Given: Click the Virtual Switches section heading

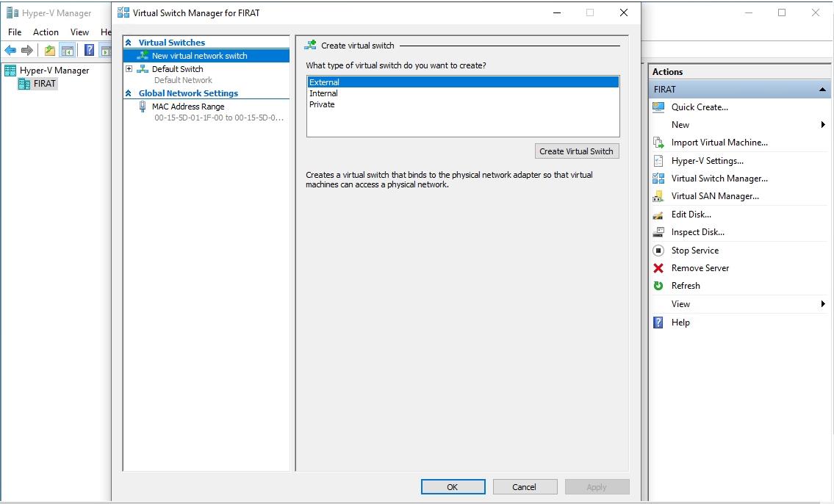Looking at the screenshot, I should [x=171, y=43].
